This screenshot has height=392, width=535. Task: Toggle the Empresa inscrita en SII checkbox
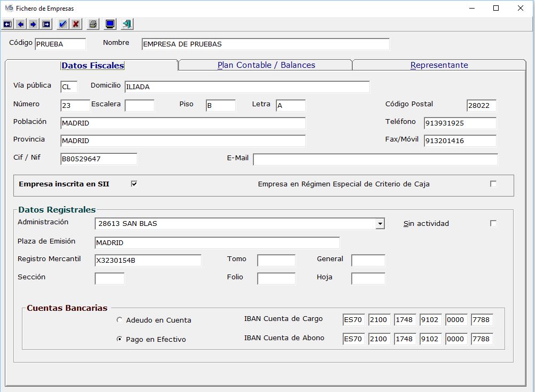(134, 184)
